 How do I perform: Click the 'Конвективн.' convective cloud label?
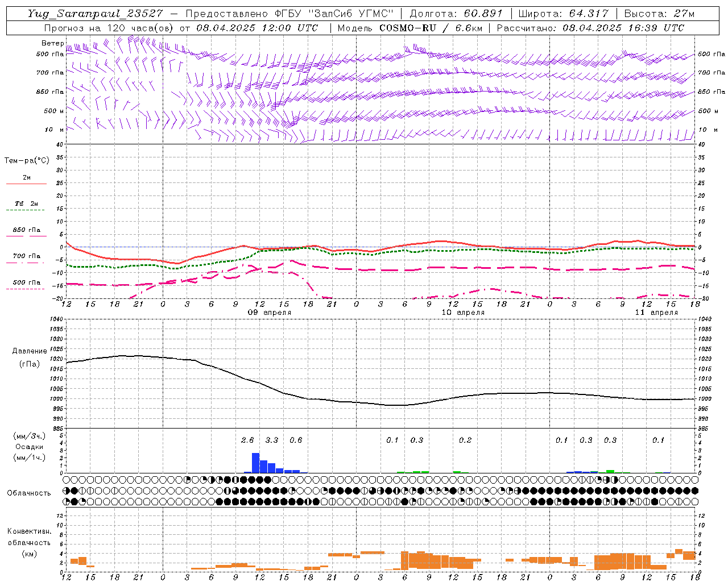[29, 531]
